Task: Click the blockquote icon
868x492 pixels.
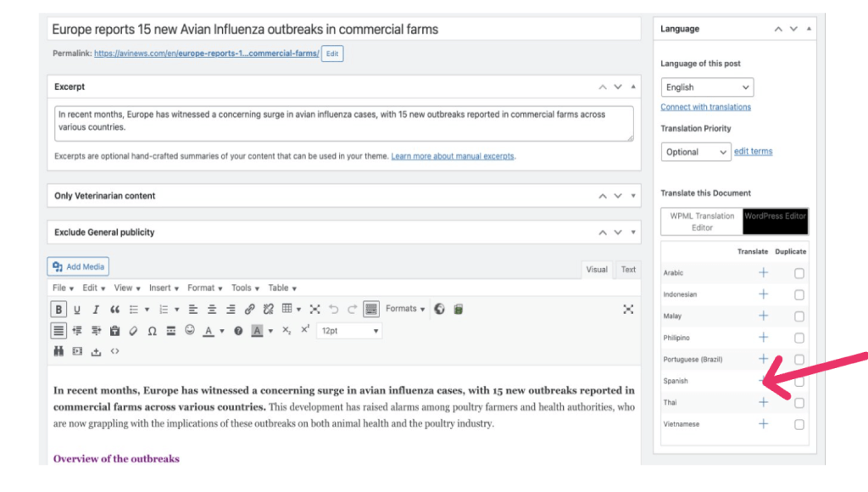Action: pyautogui.click(x=114, y=310)
